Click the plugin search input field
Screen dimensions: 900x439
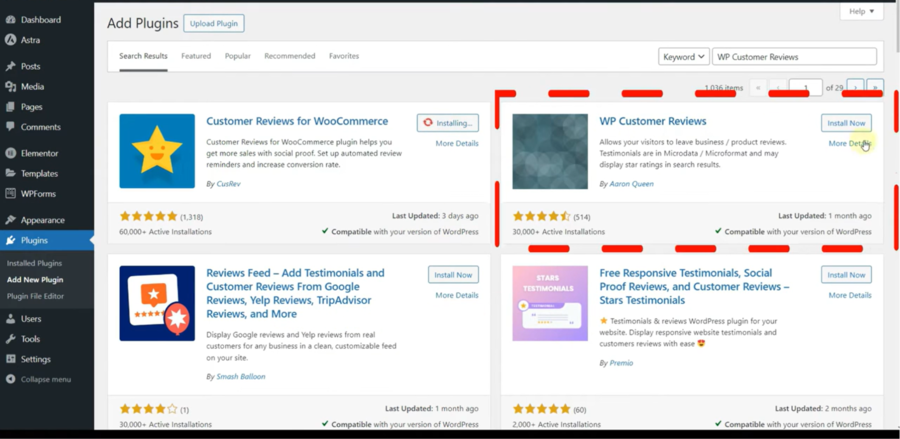click(794, 57)
